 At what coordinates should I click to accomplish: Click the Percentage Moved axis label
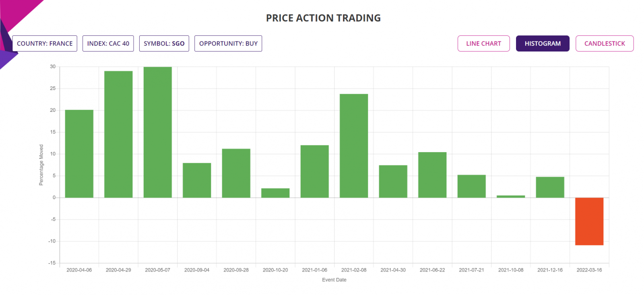(x=41, y=165)
